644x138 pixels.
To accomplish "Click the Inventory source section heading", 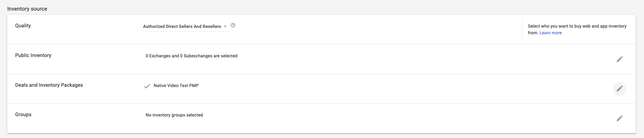I will click(x=27, y=9).
